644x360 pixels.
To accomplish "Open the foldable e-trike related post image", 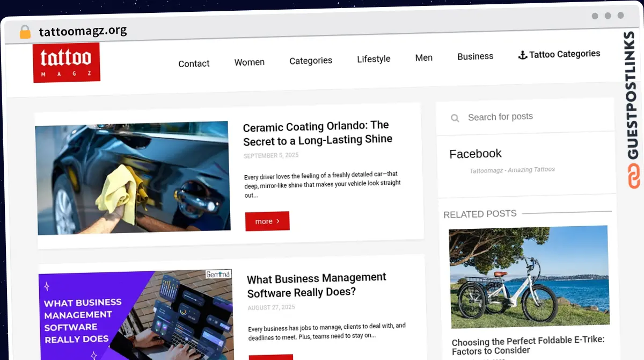I will point(529,276).
